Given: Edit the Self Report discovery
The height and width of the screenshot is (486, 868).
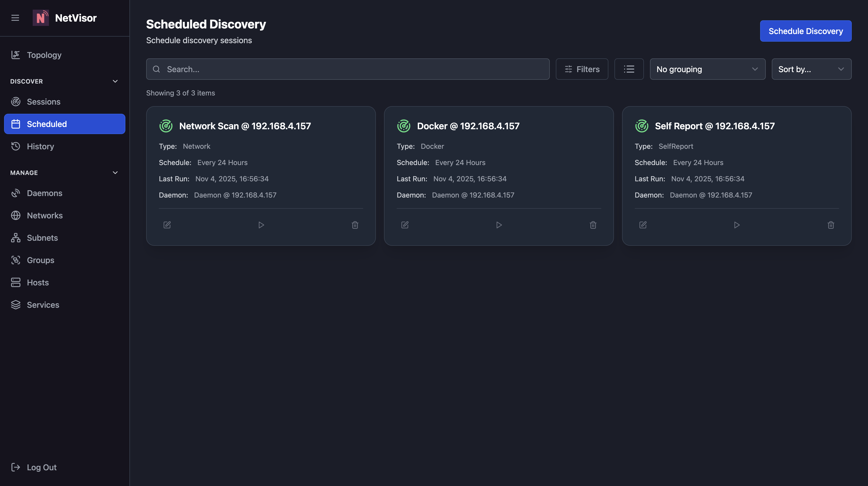Looking at the screenshot, I should point(643,225).
